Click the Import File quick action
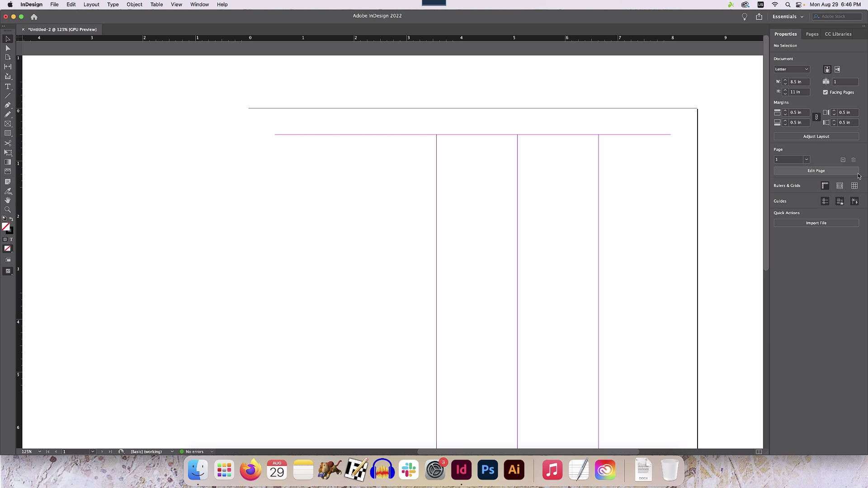 pyautogui.click(x=816, y=223)
